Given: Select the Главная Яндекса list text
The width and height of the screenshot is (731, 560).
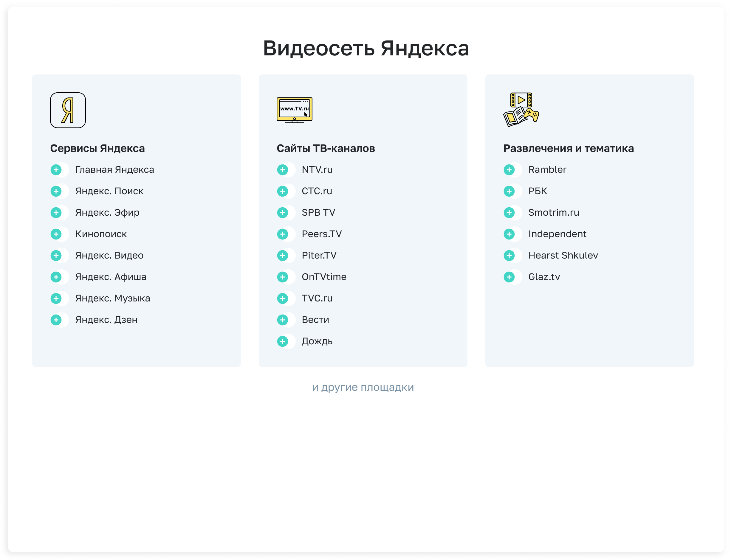Looking at the screenshot, I should tap(115, 170).
